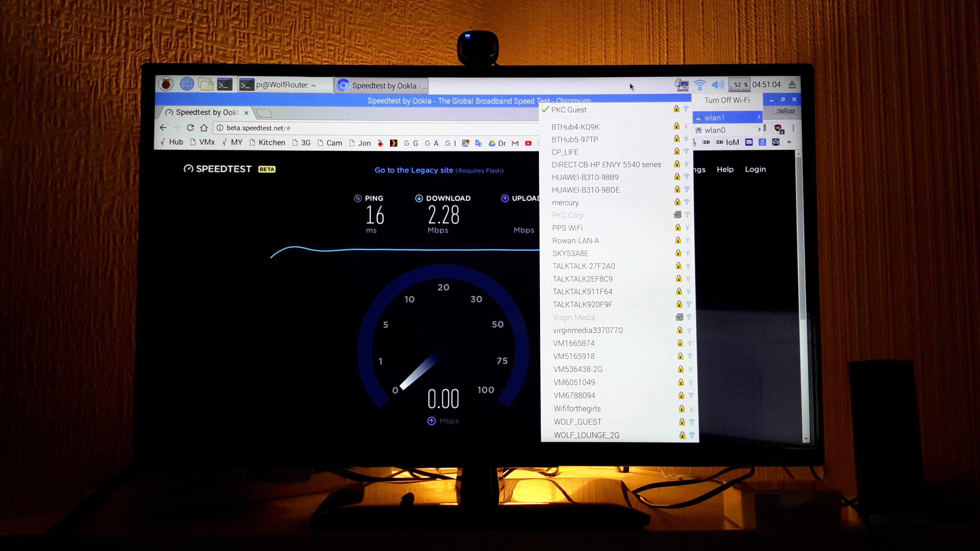Select the PKC Corp network entry
The image size is (980, 551).
[617, 215]
